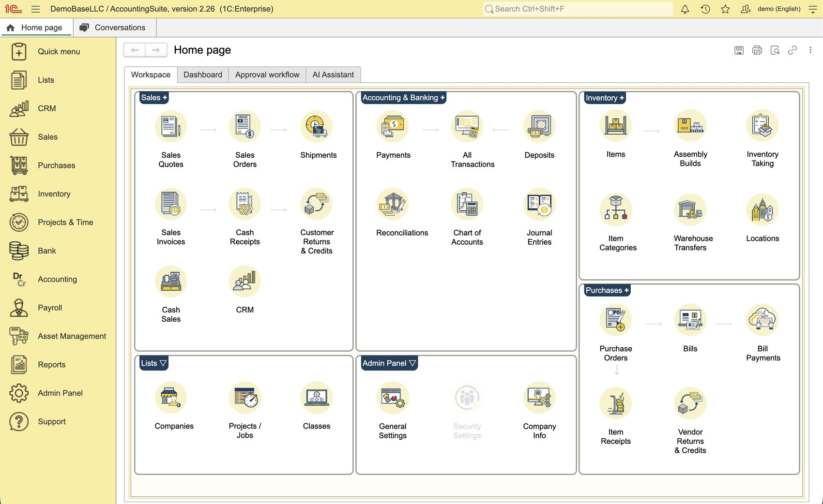This screenshot has width=823, height=504.
Task: Click the Save toolbar icon
Action: pos(739,50)
